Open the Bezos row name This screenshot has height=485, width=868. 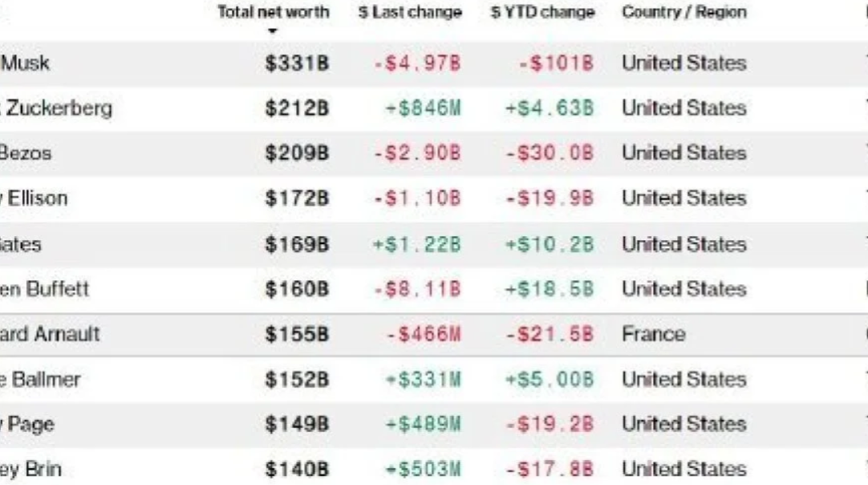click(26, 153)
